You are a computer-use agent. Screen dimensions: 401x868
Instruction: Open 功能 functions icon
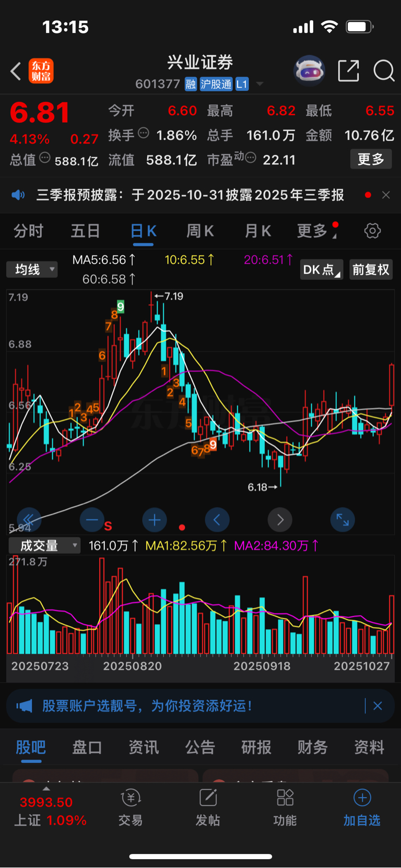285,808
